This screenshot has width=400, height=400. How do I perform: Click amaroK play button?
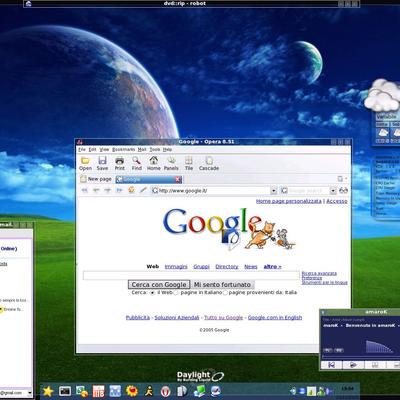click(x=353, y=365)
